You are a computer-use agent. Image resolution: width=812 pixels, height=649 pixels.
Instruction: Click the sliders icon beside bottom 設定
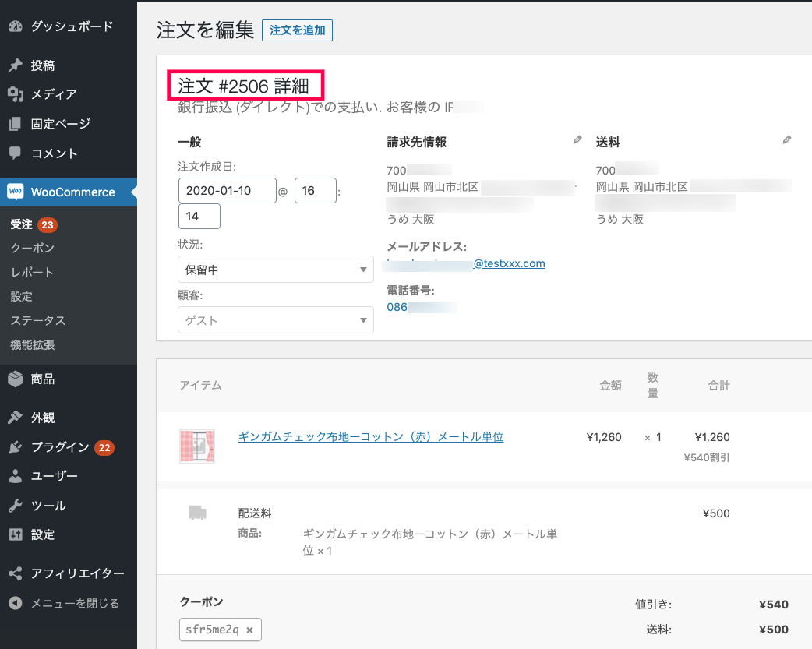(x=16, y=534)
